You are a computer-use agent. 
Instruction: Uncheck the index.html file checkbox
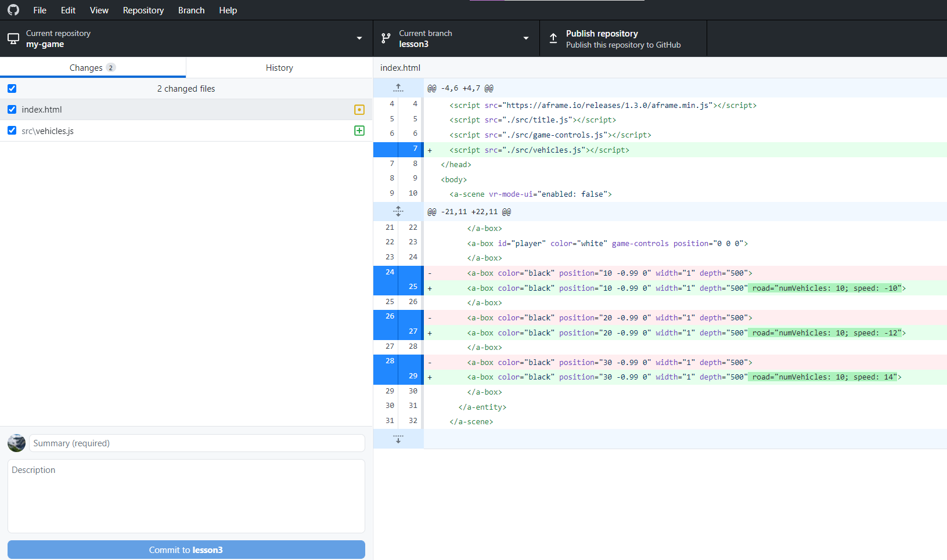pyautogui.click(x=12, y=110)
